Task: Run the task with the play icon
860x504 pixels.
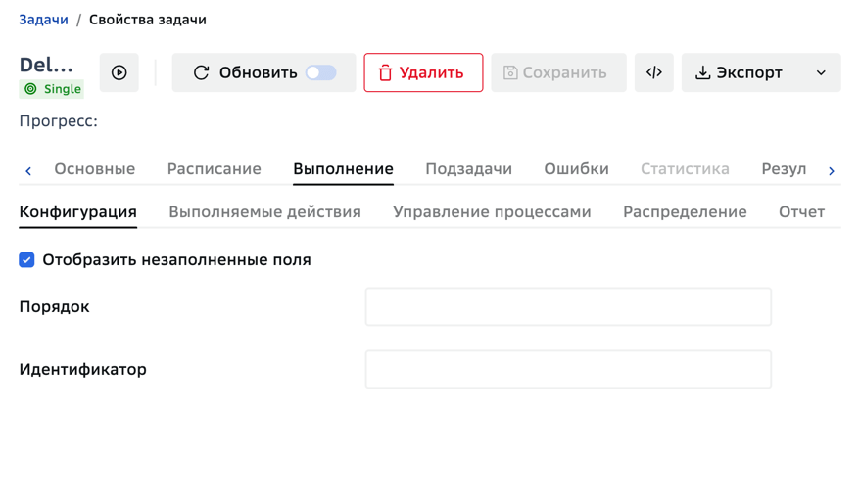Action: (x=119, y=72)
